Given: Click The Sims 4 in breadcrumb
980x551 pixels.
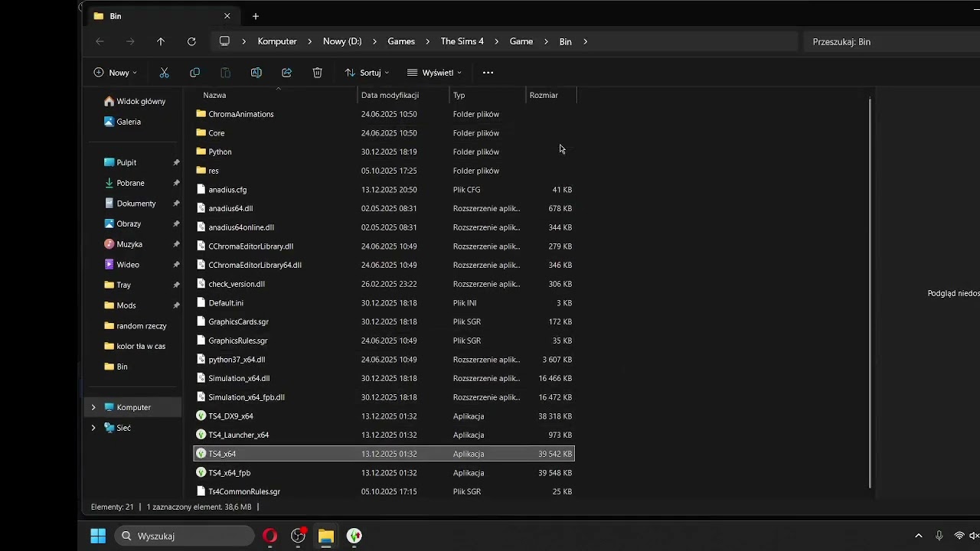Looking at the screenshot, I should coord(462,41).
